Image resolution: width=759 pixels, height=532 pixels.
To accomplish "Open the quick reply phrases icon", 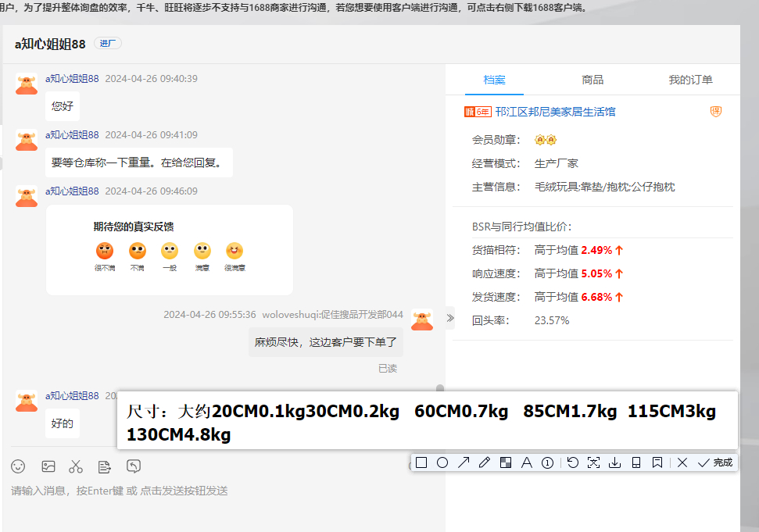I will (x=104, y=466).
